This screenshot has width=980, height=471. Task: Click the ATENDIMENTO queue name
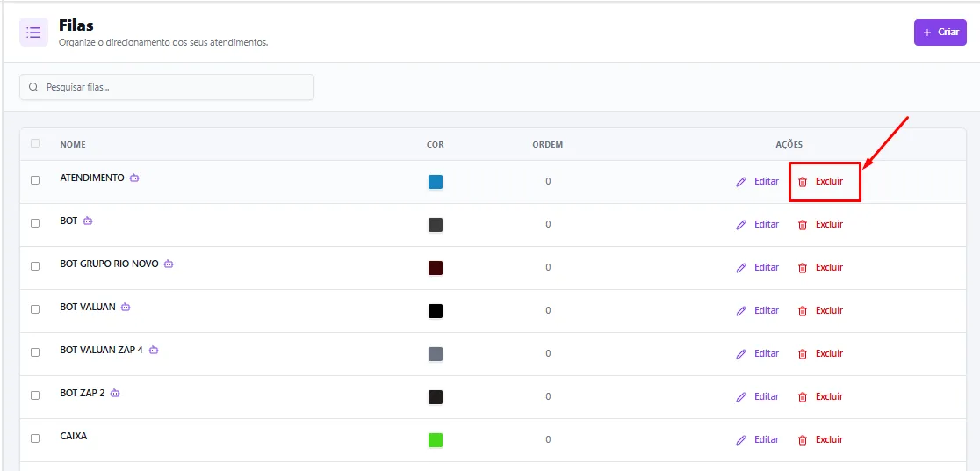[x=92, y=178]
